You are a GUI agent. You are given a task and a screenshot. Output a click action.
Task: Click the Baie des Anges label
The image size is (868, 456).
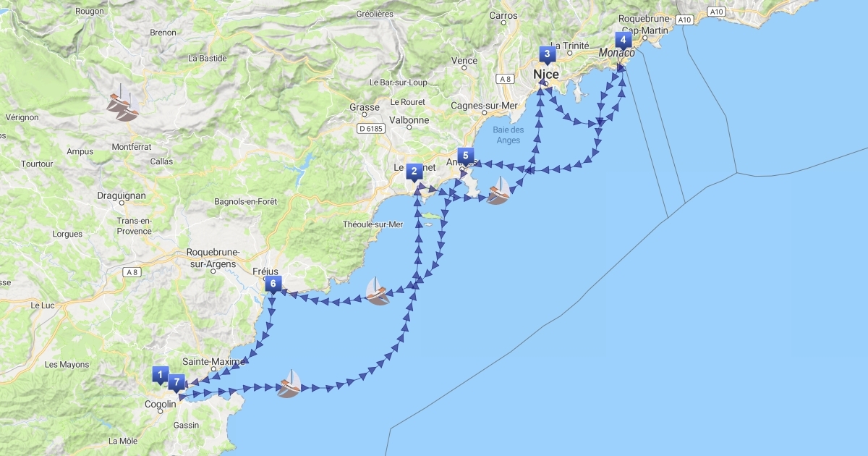[x=508, y=135]
